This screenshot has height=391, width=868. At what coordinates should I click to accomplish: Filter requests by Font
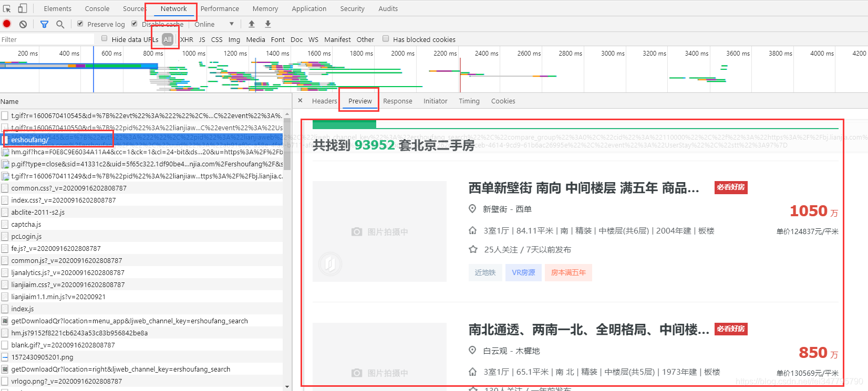278,39
